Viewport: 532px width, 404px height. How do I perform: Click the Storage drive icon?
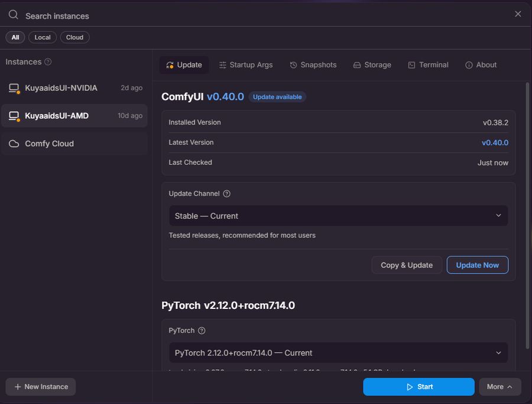click(357, 65)
